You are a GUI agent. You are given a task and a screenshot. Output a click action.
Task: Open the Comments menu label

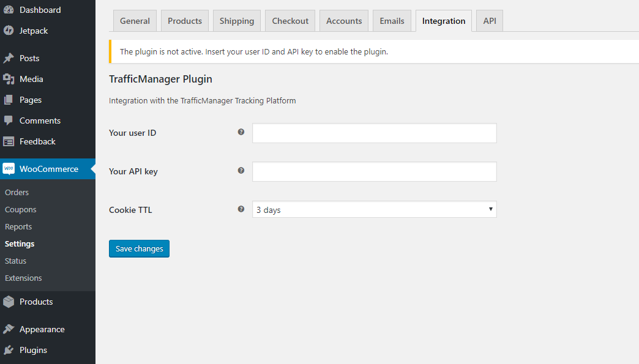coord(40,121)
